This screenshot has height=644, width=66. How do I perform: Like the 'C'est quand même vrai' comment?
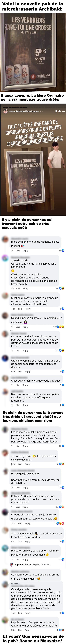point(18,385)
